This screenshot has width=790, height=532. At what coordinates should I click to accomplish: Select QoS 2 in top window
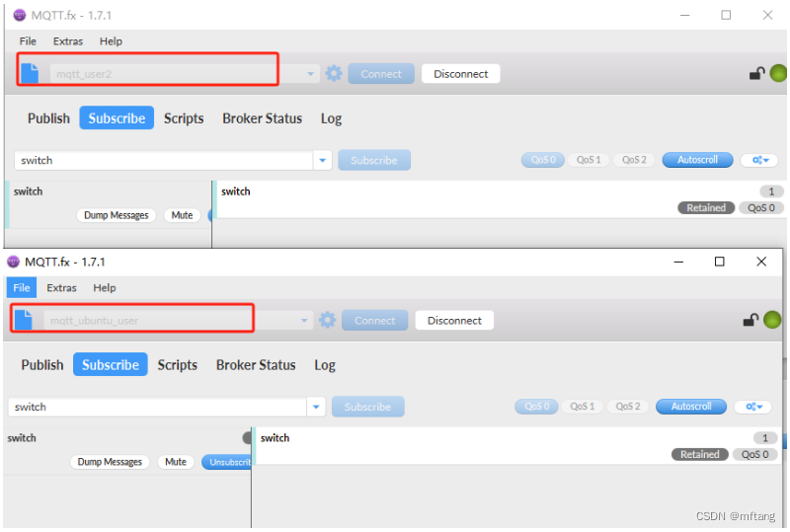(634, 160)
